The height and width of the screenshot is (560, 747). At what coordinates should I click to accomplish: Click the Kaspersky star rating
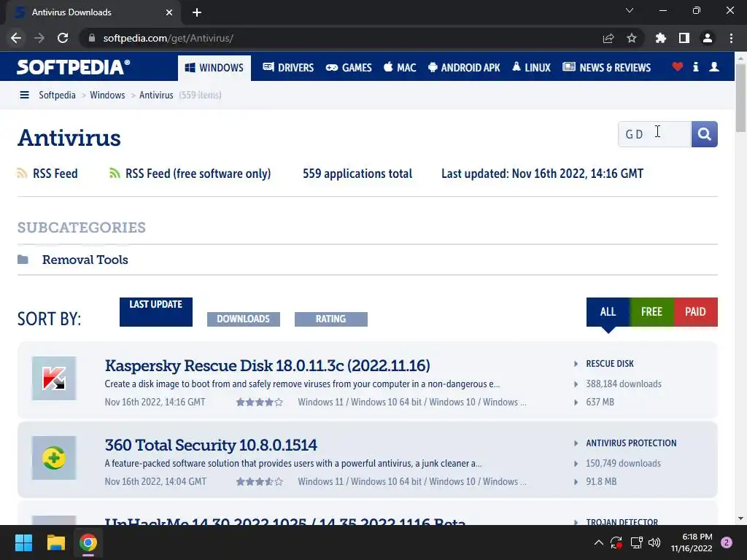click(x=260, y=402)
